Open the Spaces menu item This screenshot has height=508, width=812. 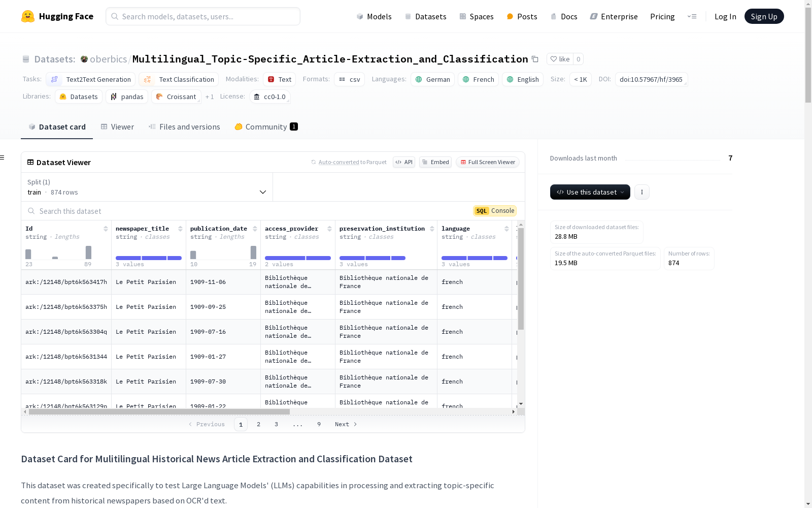(476, 16)
